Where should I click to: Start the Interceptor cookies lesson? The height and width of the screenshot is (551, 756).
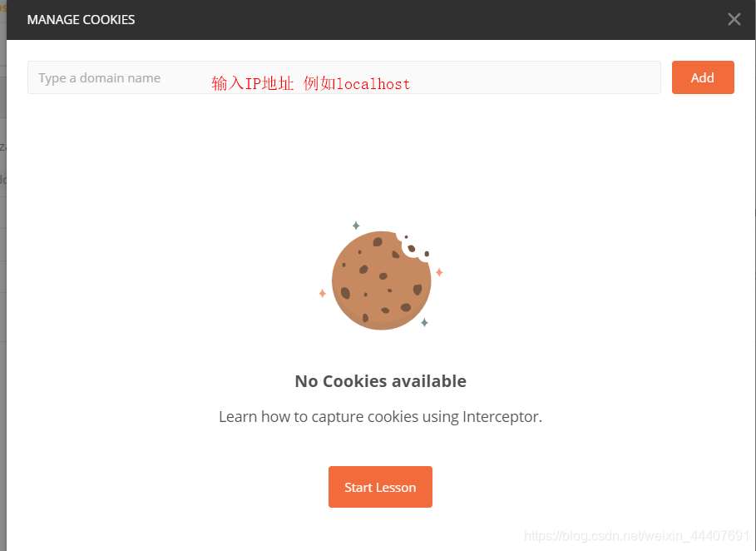pyautogui.click(x=380, y=486)
